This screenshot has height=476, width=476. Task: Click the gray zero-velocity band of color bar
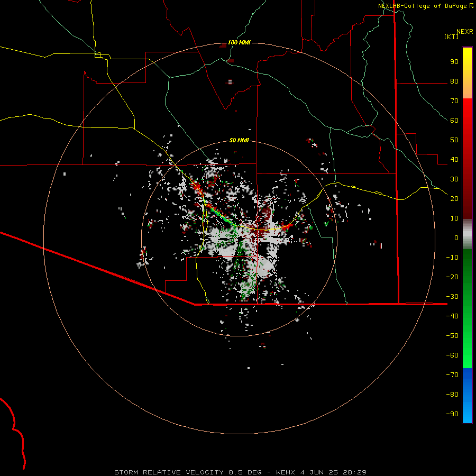point(467,234)
